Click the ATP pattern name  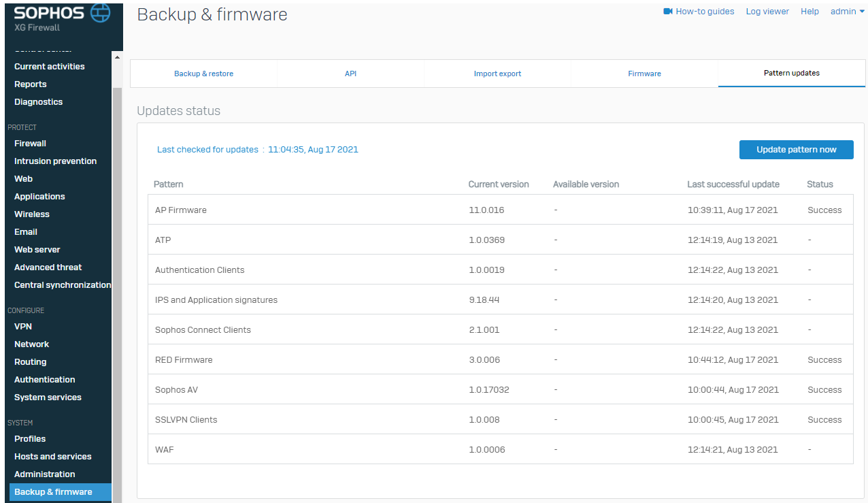(163, 240)
